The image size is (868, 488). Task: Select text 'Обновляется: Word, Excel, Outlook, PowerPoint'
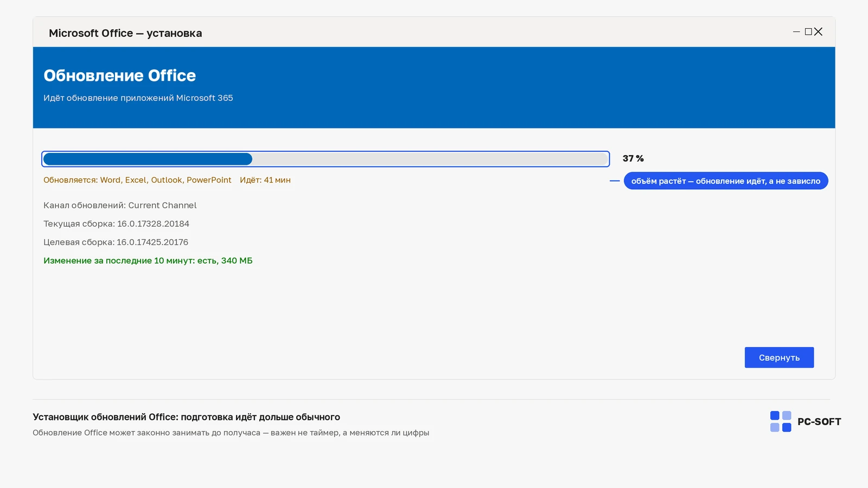click(x=137, y=180)
